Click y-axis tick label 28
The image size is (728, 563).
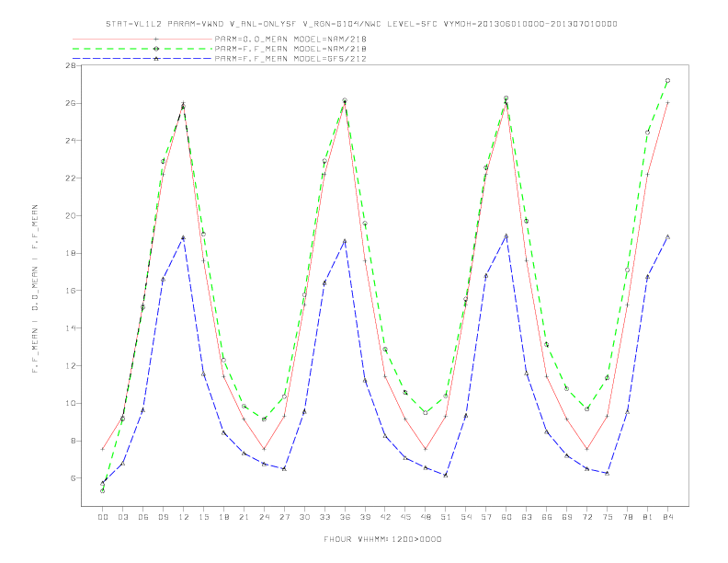click(71, 65)
